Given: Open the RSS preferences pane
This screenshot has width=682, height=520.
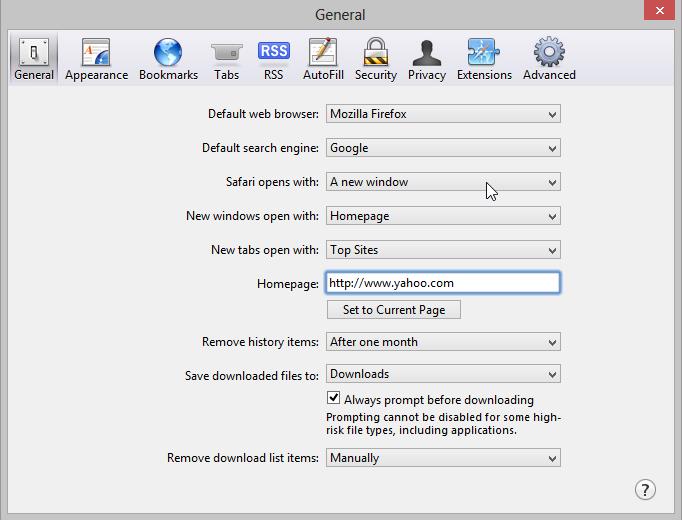Looking at the screenshot, I should [273, 59].
